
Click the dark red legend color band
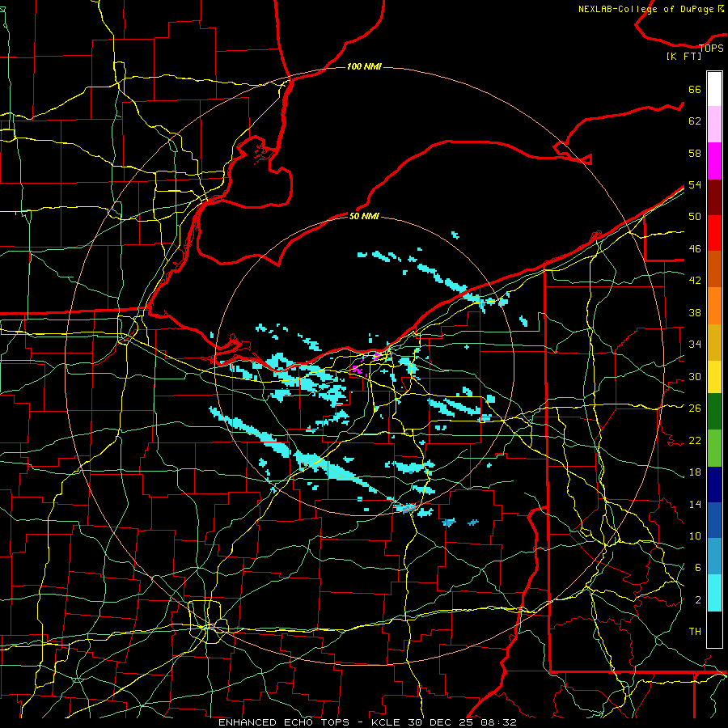[x=714, y=197]
